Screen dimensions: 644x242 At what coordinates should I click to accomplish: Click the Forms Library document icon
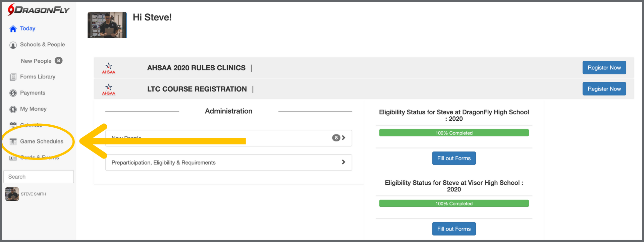pos(13,77)
